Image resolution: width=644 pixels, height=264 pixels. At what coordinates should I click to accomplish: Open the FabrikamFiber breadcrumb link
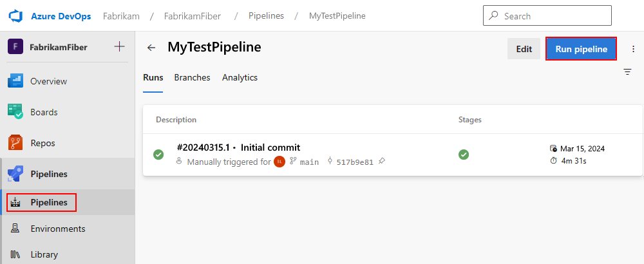tap(193, 15)
